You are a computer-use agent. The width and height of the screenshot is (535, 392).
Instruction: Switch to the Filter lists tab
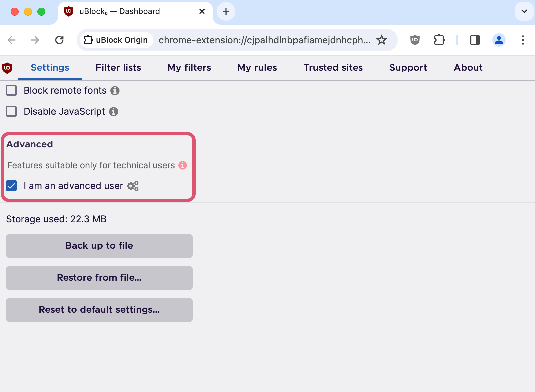tap(118, 68)
